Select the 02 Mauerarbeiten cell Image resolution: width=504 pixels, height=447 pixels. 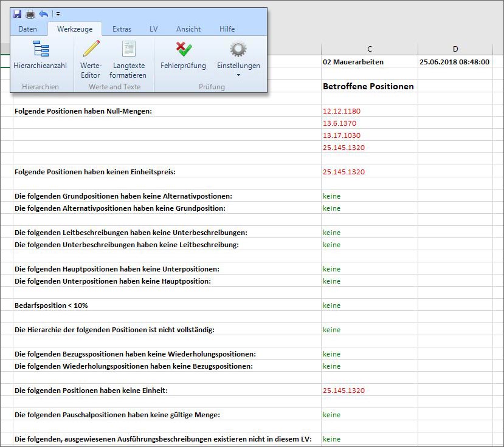(353, 62)
